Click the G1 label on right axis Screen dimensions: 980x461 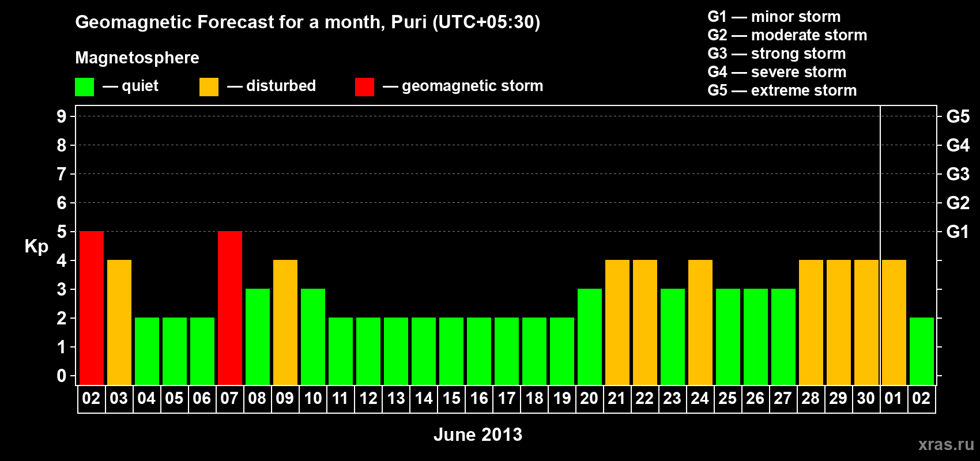click(x=958, y=232)
